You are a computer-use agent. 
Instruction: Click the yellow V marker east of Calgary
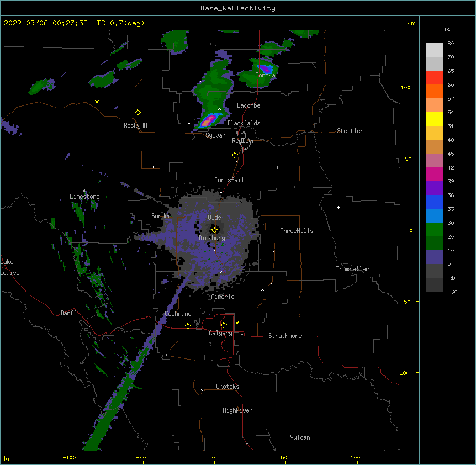point(237,323)
